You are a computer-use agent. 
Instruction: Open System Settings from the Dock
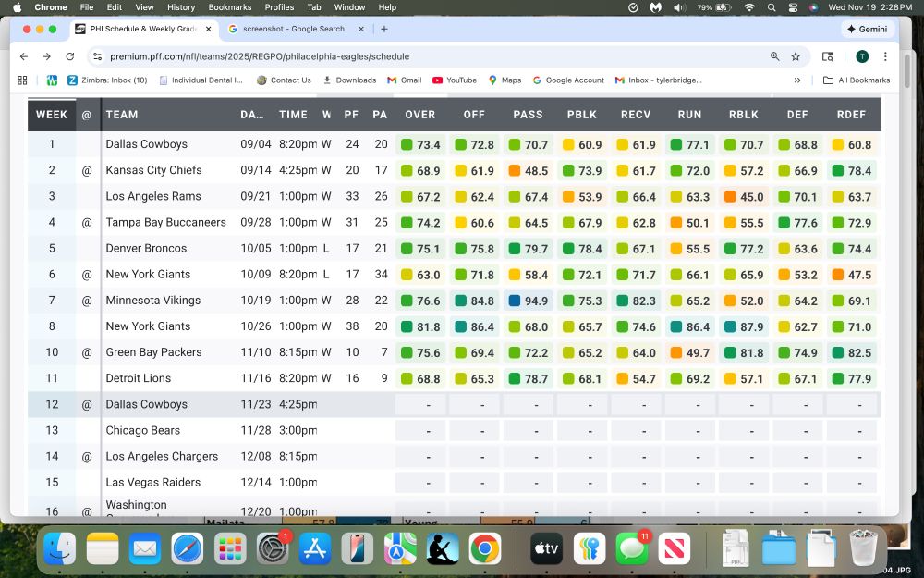click(x=273, y=548)
